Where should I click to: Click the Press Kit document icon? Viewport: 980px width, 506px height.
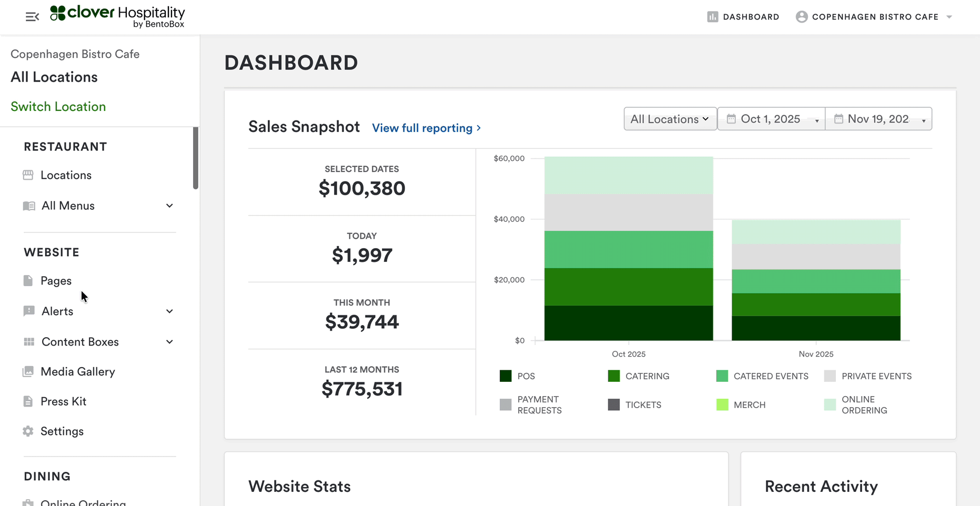pyautogui.click(x=28, y=401)
